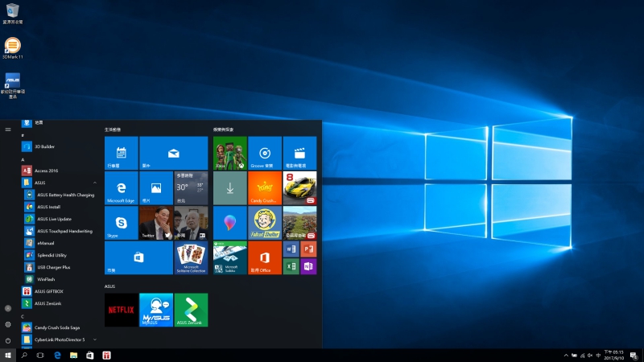Viewport: 644px width, 362px height.
Task: Collapse the ASUS folder in app list
Action: 95,183
